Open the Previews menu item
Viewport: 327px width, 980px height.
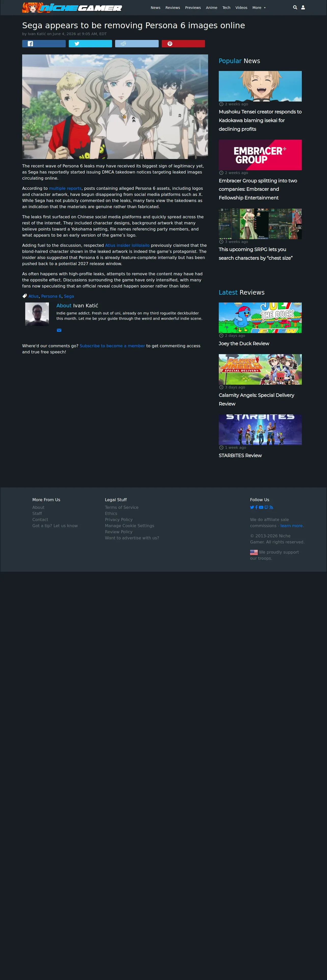pyautogui.click(x=193, y=8)
